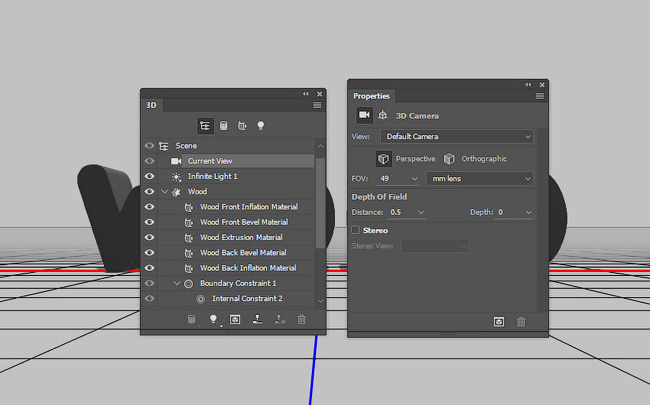Hide Wood Back Bevel Material
This screenshot has width=650, height=405.
click(x=149, y=252)
